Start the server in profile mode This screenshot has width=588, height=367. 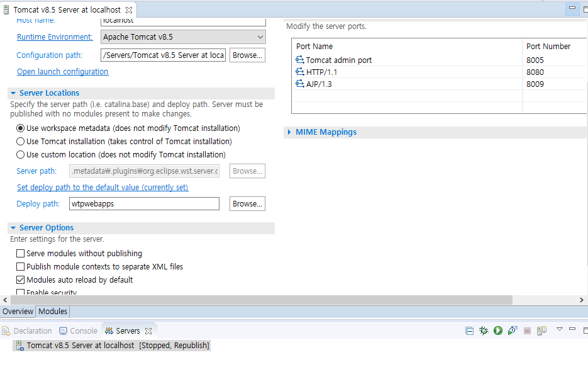tap(513, 330)
